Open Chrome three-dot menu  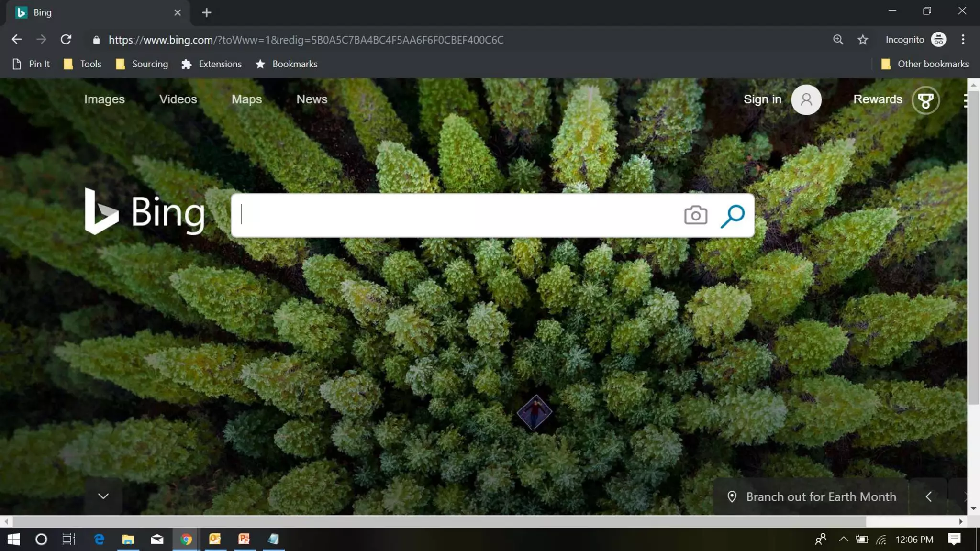coord(963,40)
